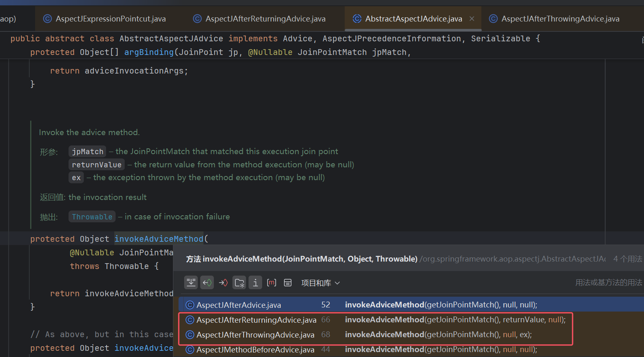Open the 项目和库 scope dropdown
The image size is (644, 357).
click(x=320, y=283)
